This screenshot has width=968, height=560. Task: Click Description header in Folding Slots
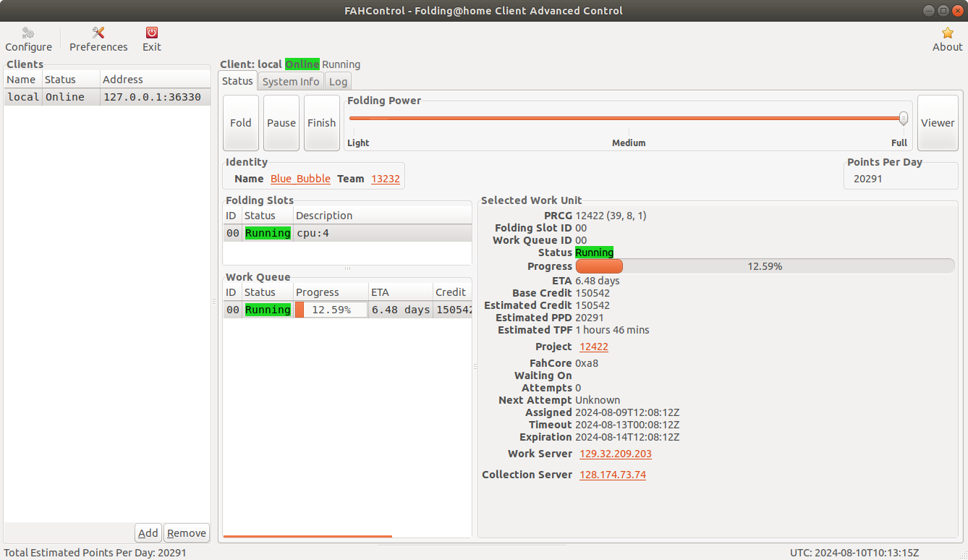pyautogui.click(x=382, y=216)
